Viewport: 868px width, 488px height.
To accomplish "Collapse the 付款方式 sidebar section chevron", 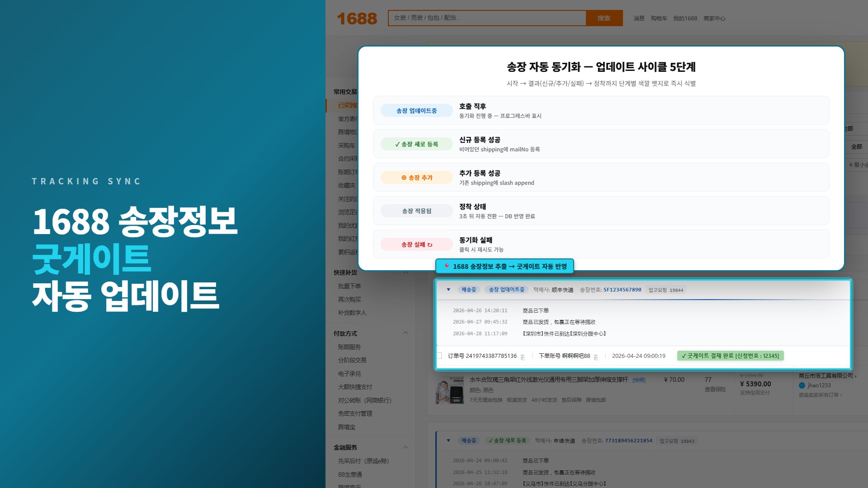I will [406, 333].
